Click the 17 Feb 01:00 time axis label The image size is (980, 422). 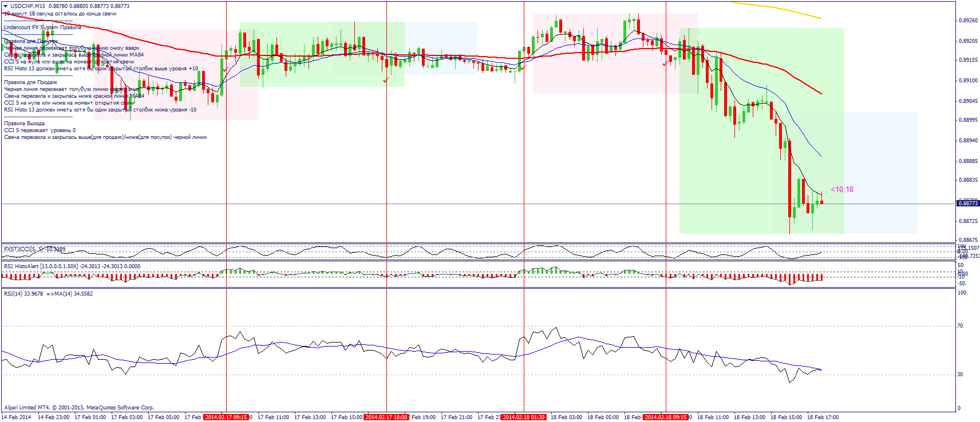point(90,417)
